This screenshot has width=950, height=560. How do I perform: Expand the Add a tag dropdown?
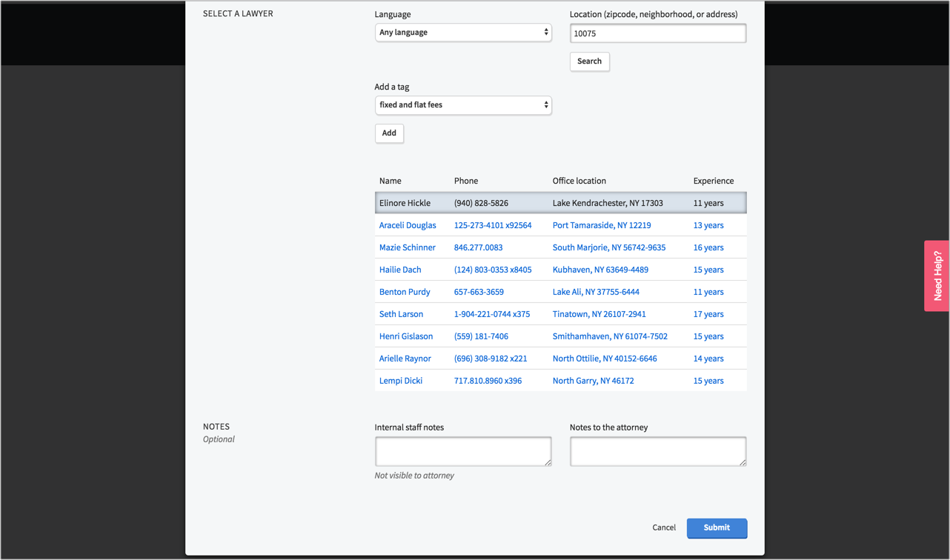click(x=463, y=105)
